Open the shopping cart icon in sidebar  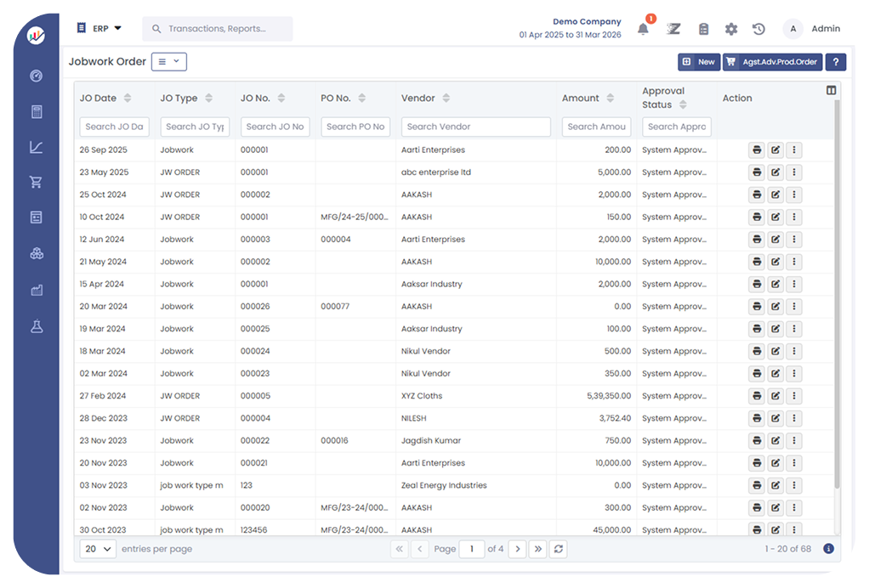[x=36, y=182]
